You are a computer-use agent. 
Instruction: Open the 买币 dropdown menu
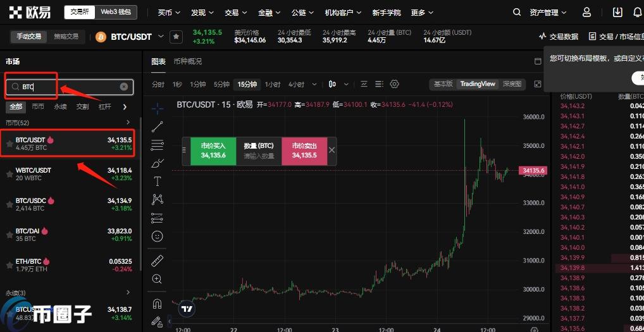point(169,13)
